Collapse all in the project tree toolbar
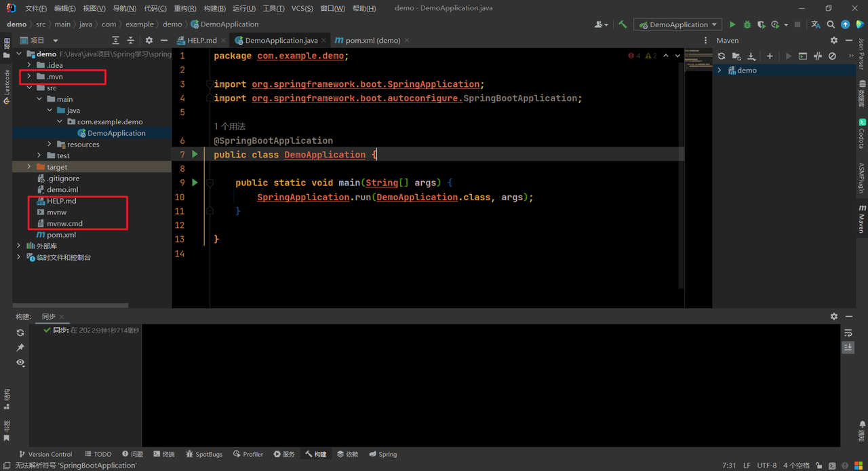 coord(131,41)
